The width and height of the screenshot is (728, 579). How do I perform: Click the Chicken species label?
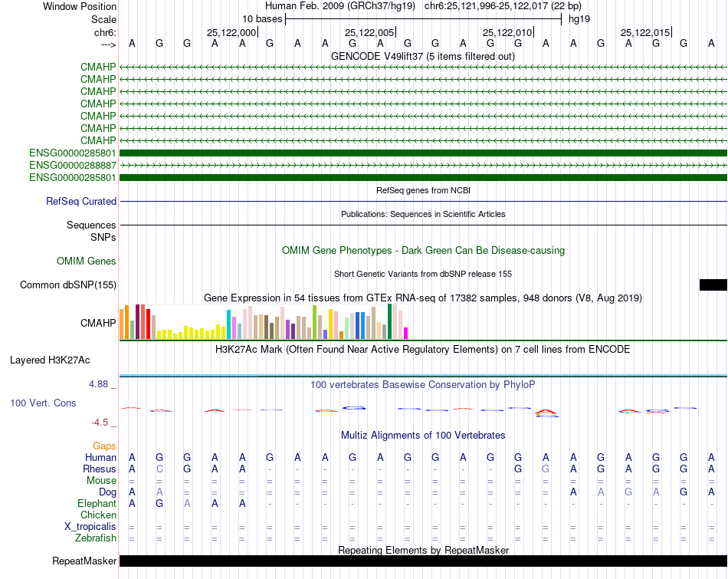(98, 515)
